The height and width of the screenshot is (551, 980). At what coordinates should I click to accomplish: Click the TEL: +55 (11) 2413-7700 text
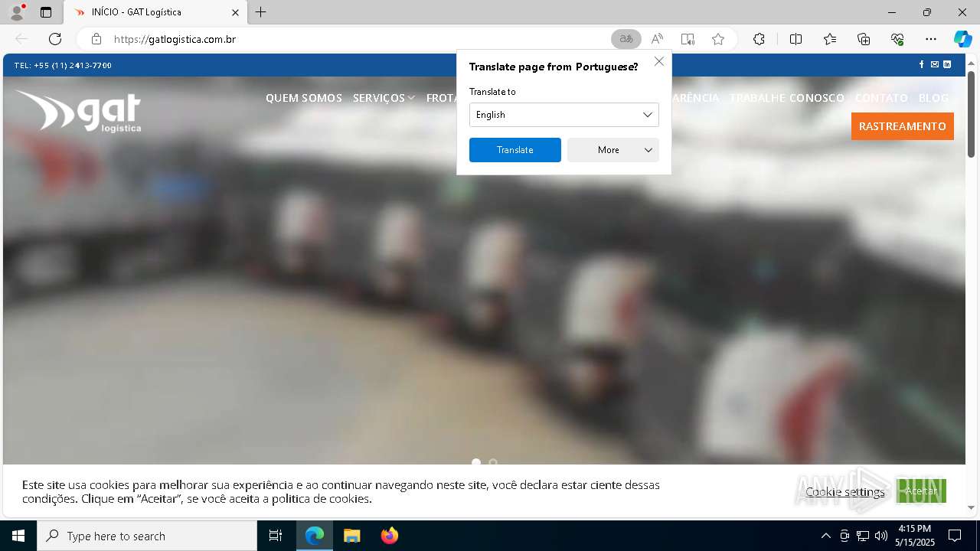[63, 65]
